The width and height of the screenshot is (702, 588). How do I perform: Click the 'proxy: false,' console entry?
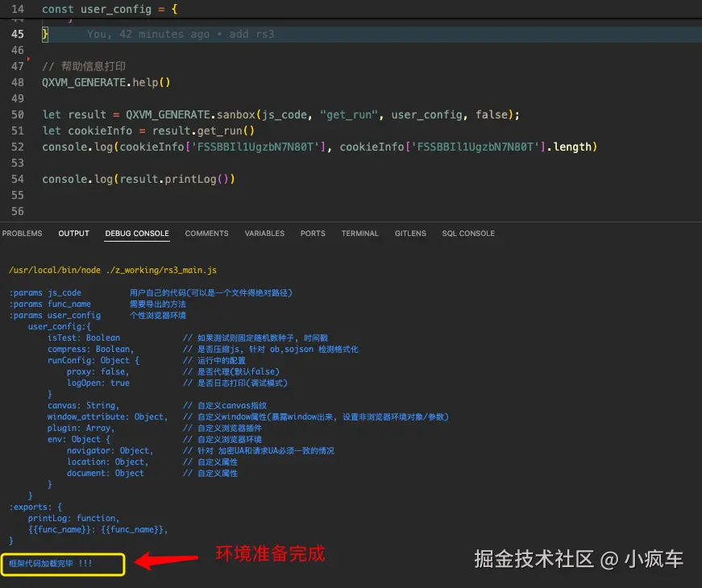[98, 371]
